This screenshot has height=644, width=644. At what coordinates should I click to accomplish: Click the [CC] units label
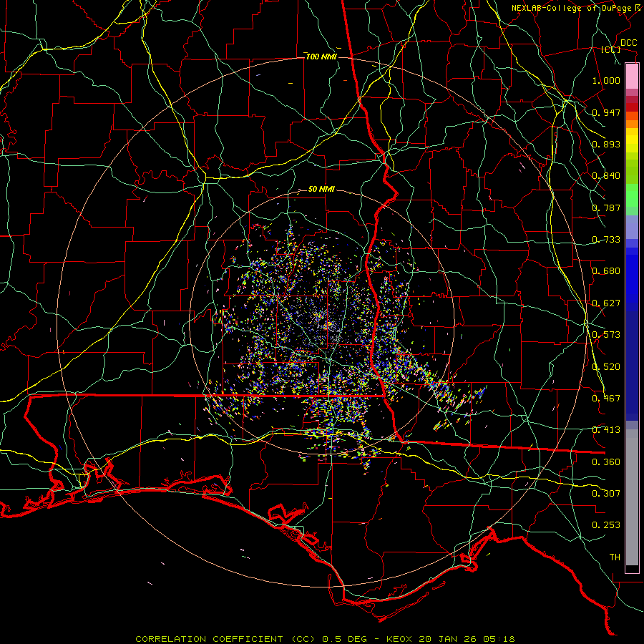(611, 49)
